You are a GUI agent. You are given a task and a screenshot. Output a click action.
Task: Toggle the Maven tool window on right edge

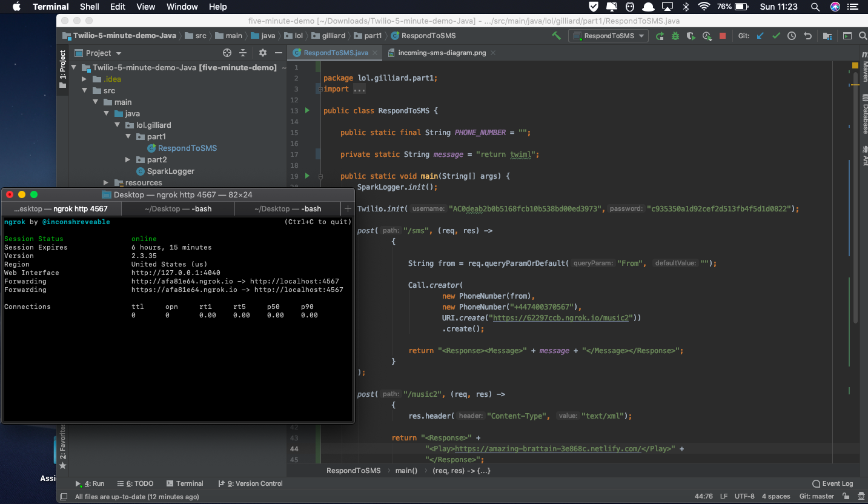(x=864, y=71)
